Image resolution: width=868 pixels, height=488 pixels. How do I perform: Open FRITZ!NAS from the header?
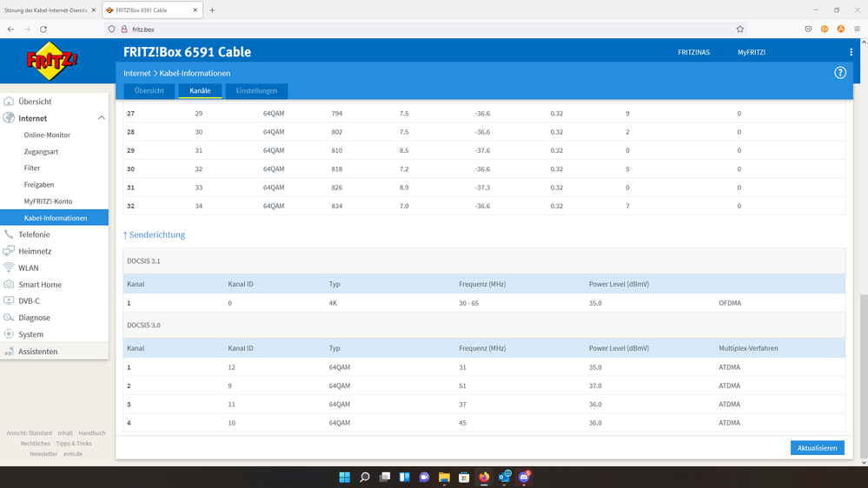coord(693,52)
